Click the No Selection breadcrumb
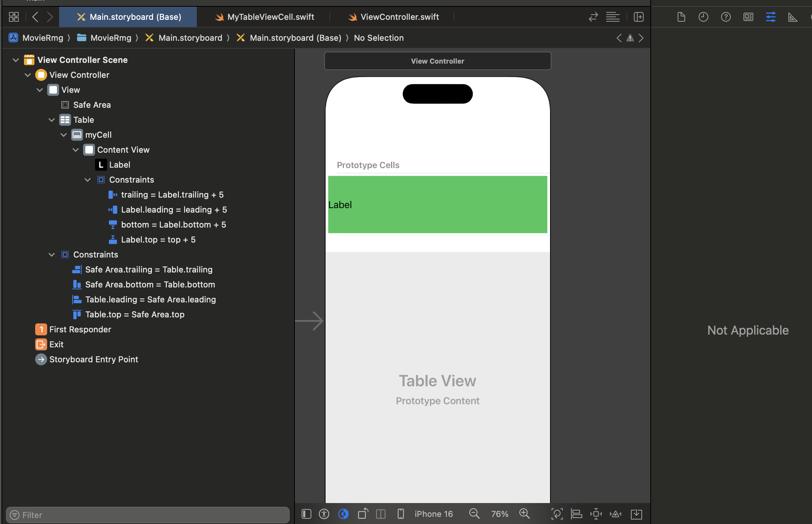 379,38
